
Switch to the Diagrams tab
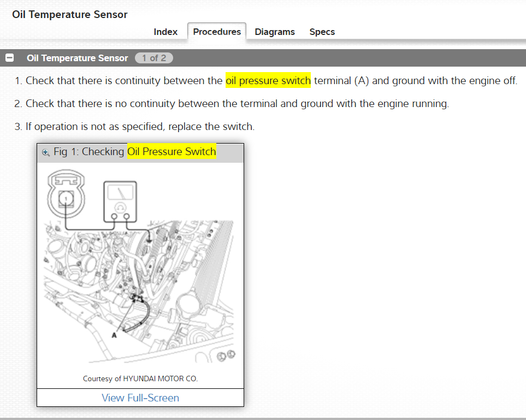(274, 32)
